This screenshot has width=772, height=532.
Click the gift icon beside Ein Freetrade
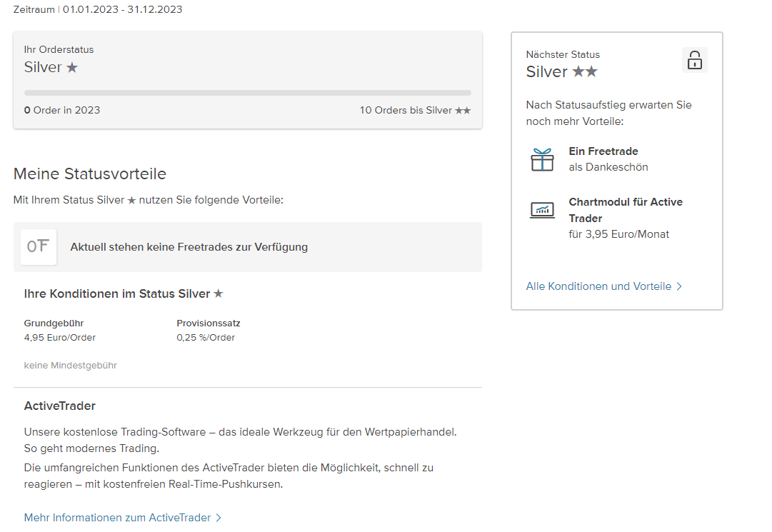tap(542, 159)
